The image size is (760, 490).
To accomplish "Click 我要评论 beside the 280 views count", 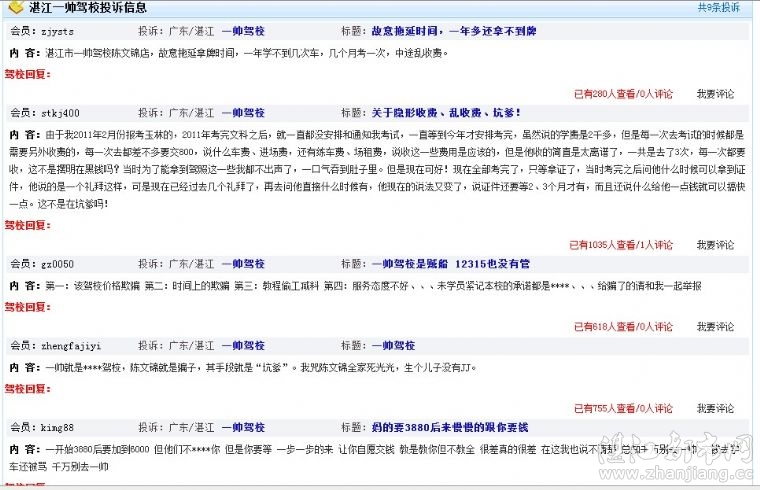I will pyautogui.click(x=715, y=94).
